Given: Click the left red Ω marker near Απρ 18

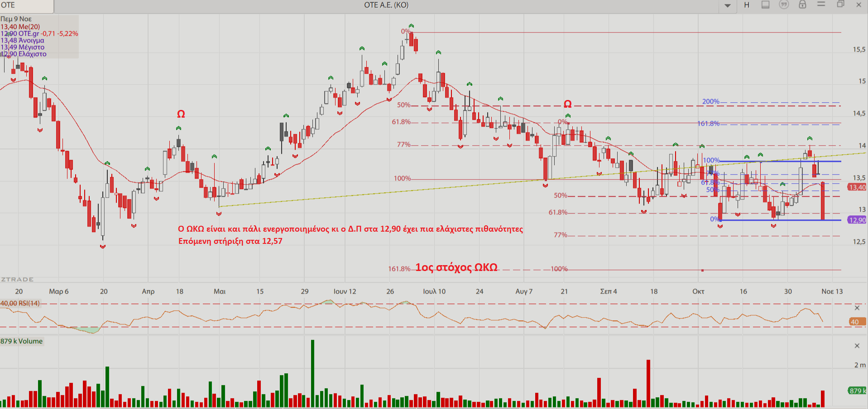Looking at the screenshot, I should 181,114.
